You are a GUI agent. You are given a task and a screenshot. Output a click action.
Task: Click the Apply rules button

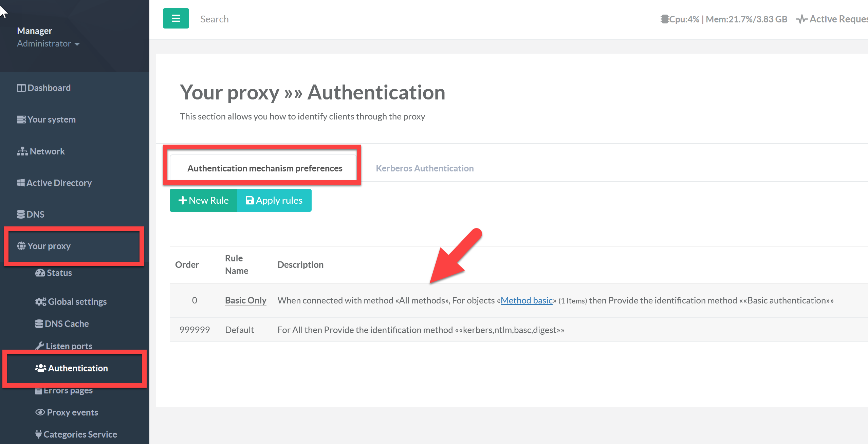point(274,200)
